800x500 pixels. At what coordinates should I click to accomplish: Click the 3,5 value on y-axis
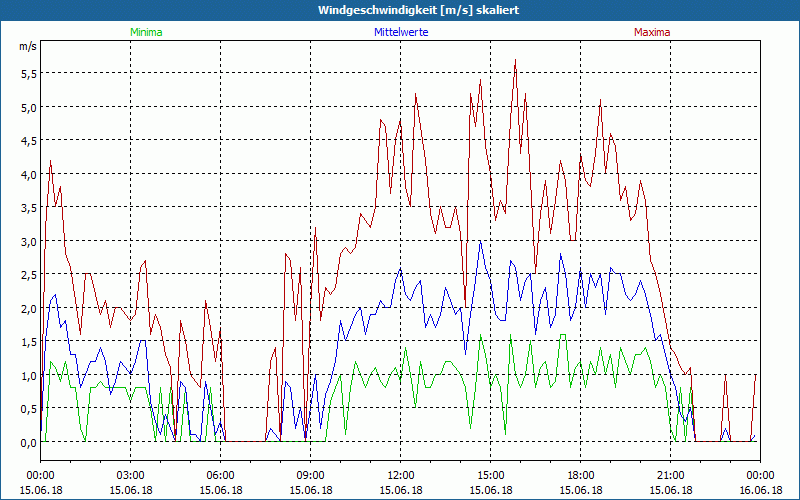tap(27, 207)
